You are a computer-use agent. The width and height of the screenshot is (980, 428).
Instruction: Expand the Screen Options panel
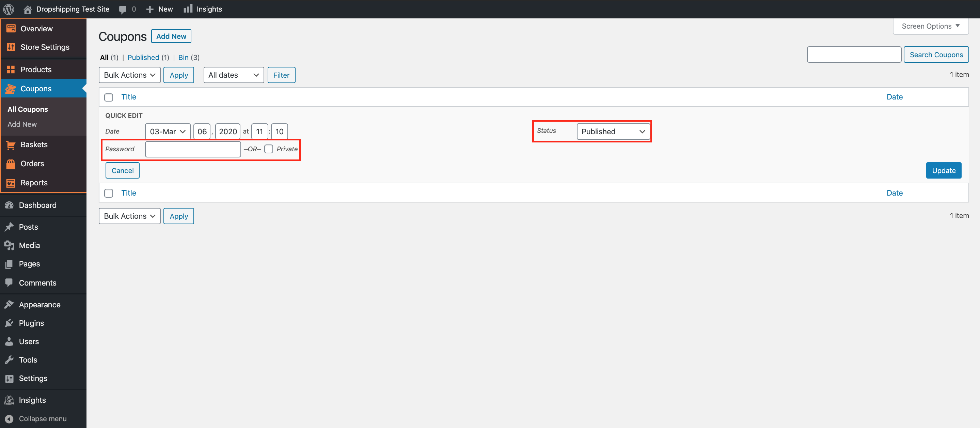[930, 26]
